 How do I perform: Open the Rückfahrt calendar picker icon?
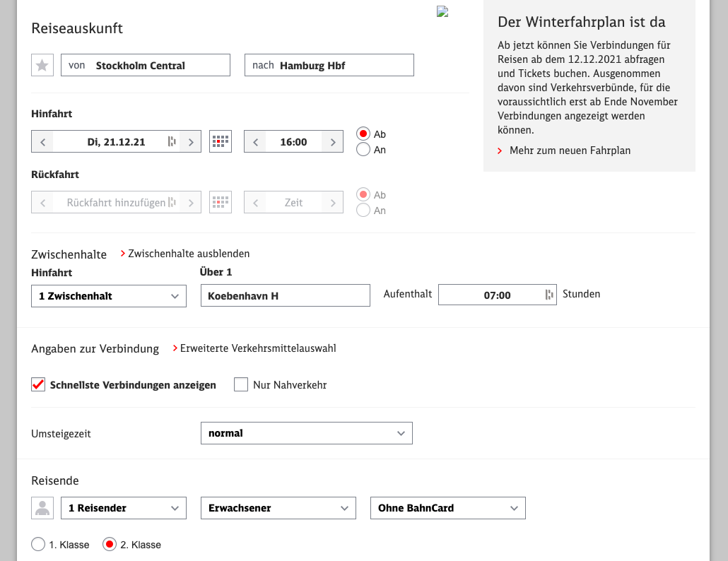click(221, 203)
